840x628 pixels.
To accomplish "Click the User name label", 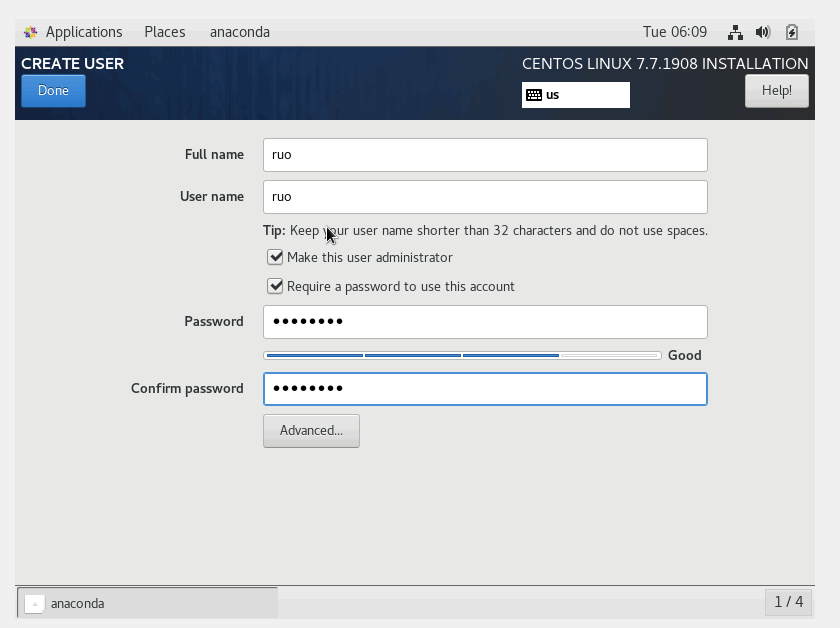I will pos(212,196).
